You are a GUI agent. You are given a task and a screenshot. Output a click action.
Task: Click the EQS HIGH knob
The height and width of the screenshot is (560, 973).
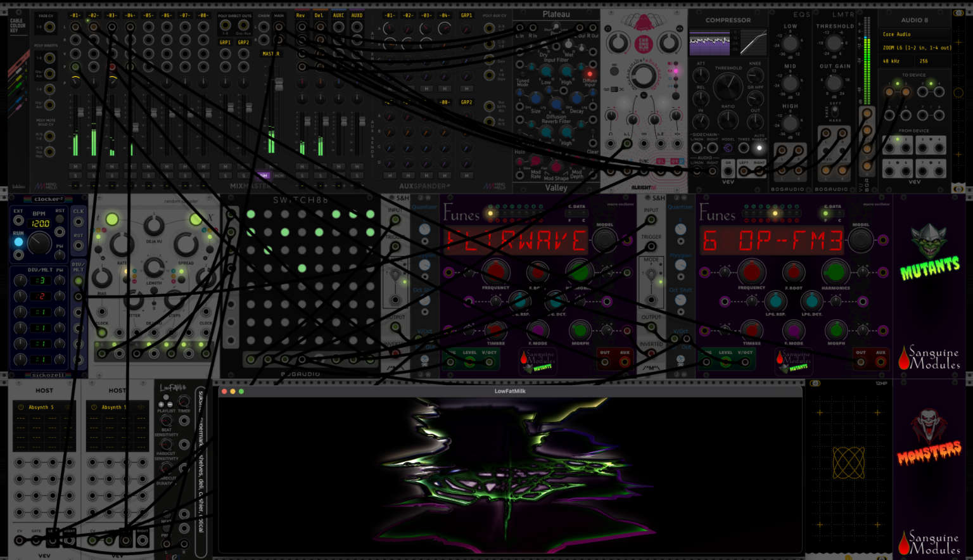[x=790, y=124]
